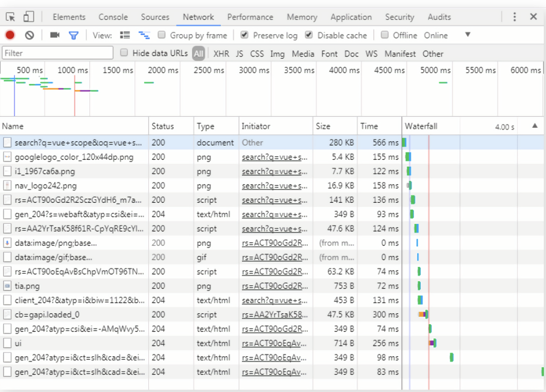Toggle the filter funnel icon

coord(74,36)
